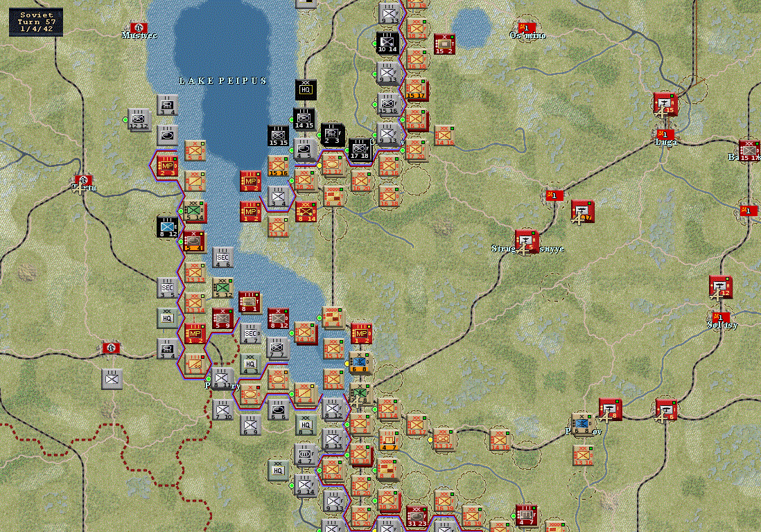Select the SEC 4-7 security counter

tap(250, 334)
